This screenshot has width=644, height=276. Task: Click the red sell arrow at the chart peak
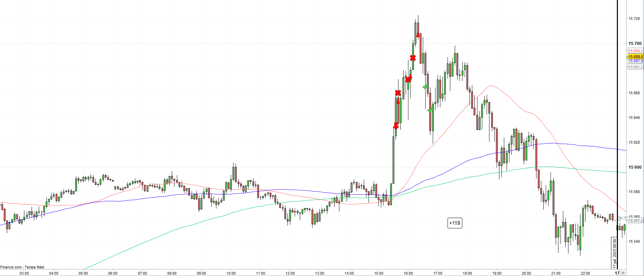(x=418, y=35)
